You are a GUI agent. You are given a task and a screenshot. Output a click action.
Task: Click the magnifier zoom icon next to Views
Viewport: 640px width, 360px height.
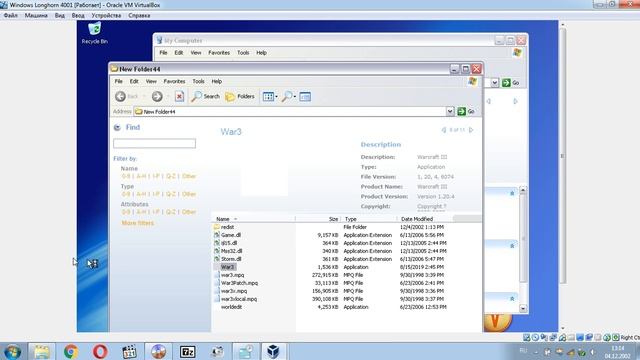click(287, 96)
